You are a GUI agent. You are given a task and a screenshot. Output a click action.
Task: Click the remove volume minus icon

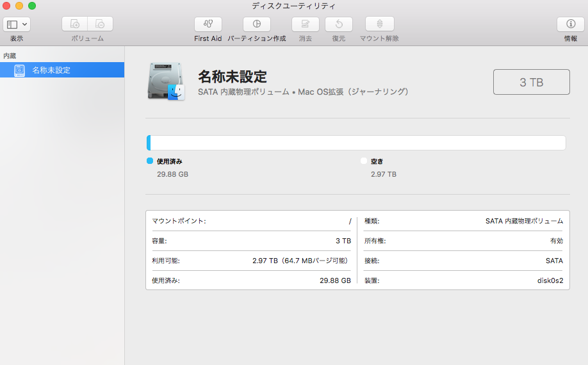(100, 24)
